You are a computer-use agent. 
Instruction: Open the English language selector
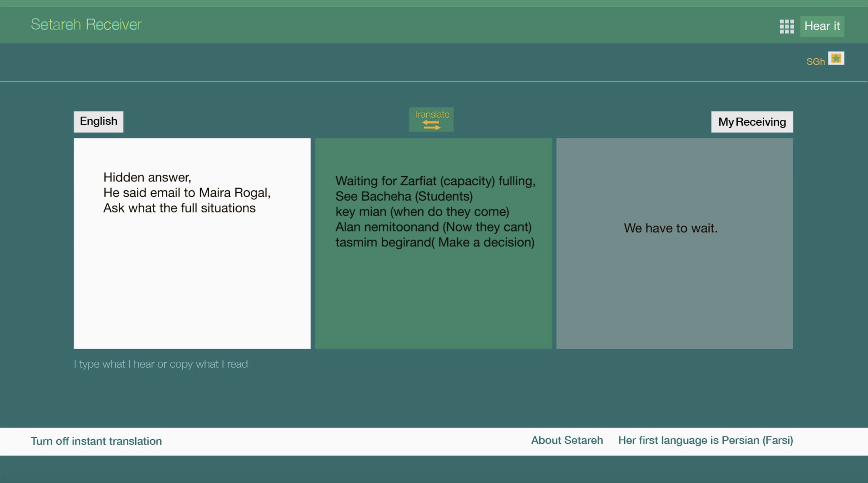click(x=98, y=121)
